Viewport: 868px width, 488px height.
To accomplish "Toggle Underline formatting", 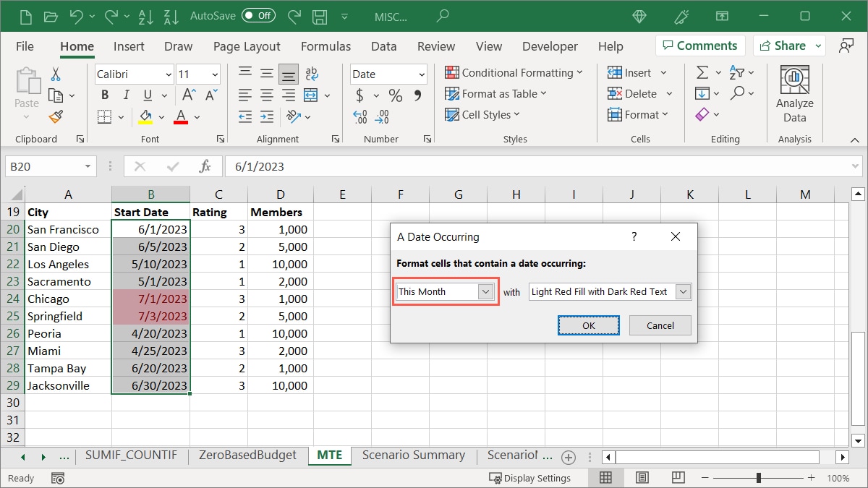I will [x=148, y=95].
